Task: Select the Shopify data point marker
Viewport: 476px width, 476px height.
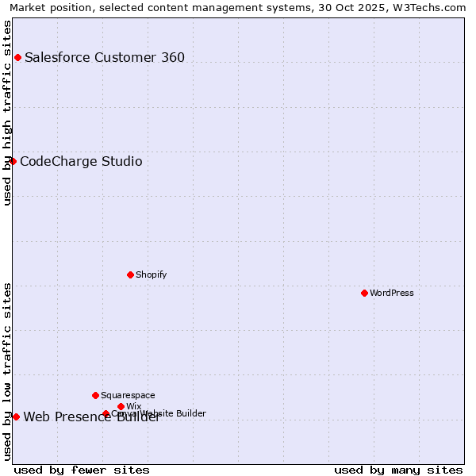Action: [130, 275]
